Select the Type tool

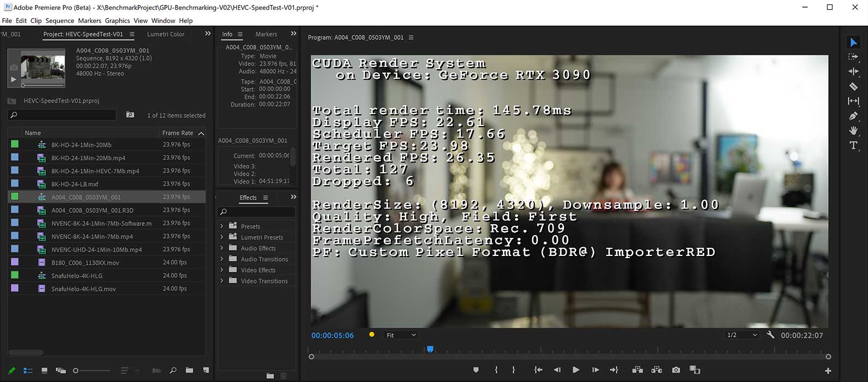click(x=853, y=145)
